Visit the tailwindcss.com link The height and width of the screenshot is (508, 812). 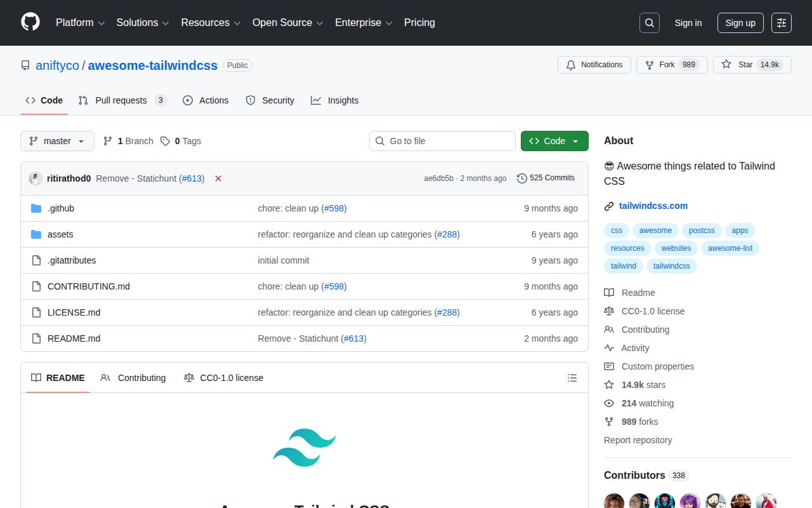[653, 205]
